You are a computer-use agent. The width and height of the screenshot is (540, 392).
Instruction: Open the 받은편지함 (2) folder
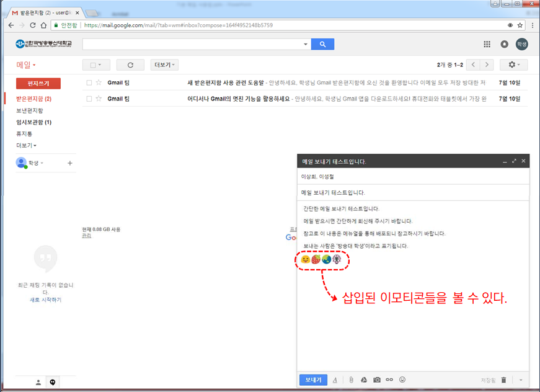tap(33, 99)
